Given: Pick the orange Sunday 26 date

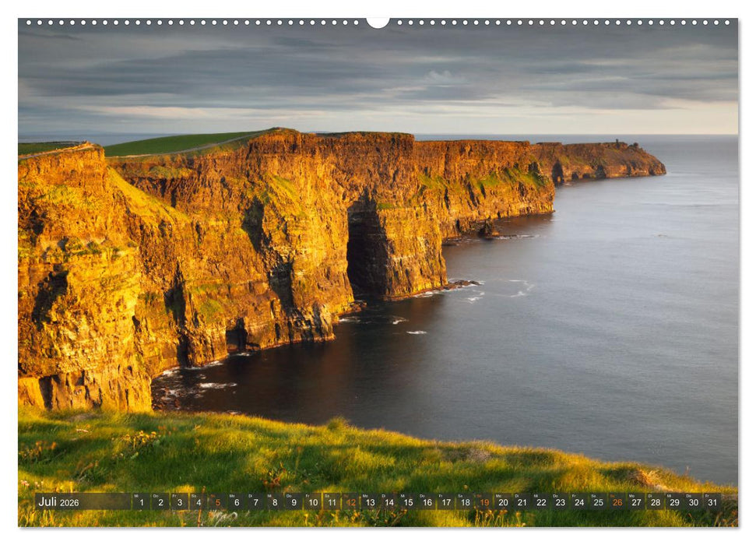Looking at the screenshot, I should pyautogui.click(x=617, y=502).
